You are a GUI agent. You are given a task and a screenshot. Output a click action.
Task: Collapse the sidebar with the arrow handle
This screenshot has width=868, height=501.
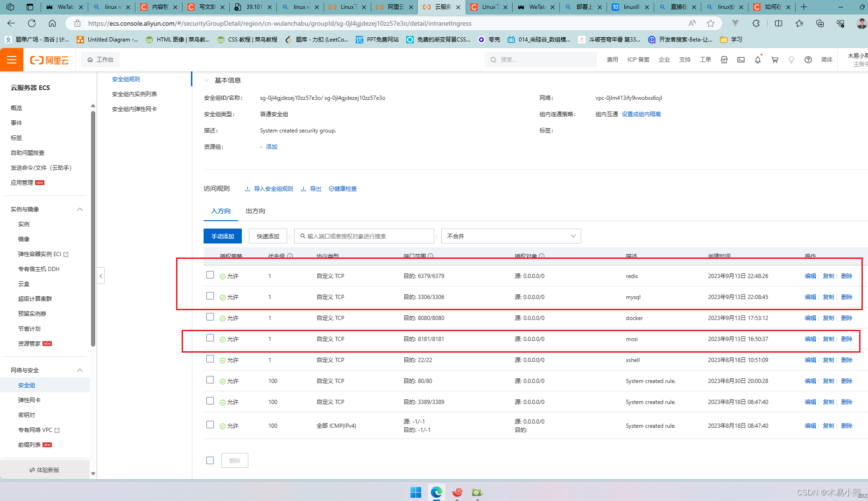click(101, 276)
